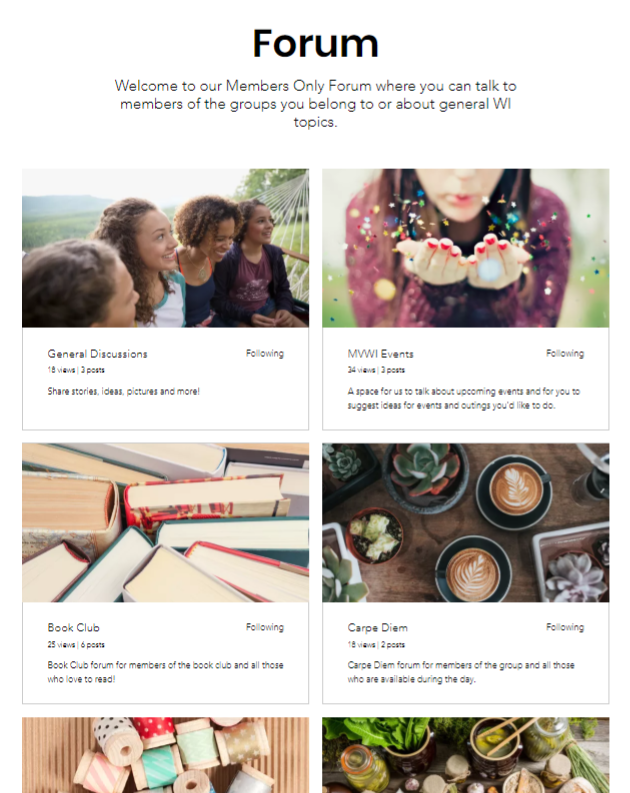630x793 pixels.
Task: Click the friends group photo thumbnail
Action: pyautogui.click(x=165, y=248)
